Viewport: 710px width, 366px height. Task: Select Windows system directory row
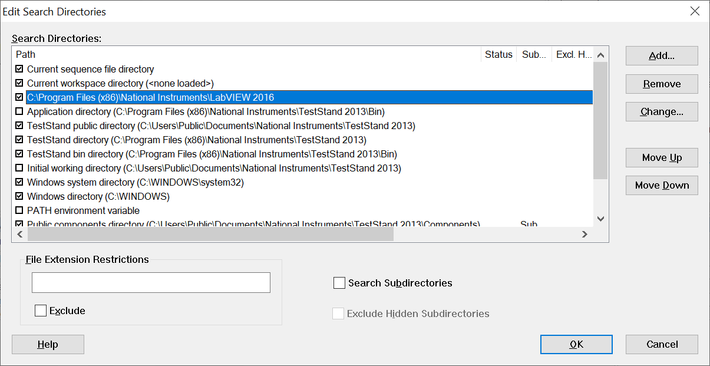coord(303,183)
